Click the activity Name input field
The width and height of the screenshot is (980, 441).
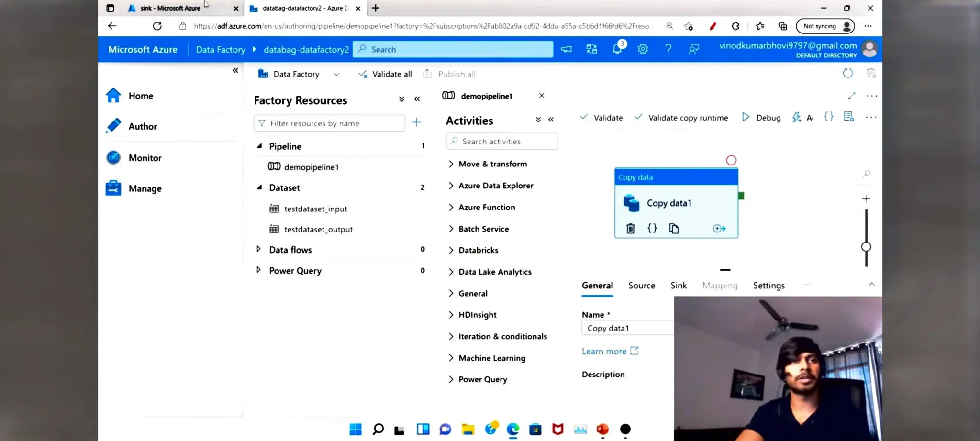pyautogui.click(x=628, y=328)
